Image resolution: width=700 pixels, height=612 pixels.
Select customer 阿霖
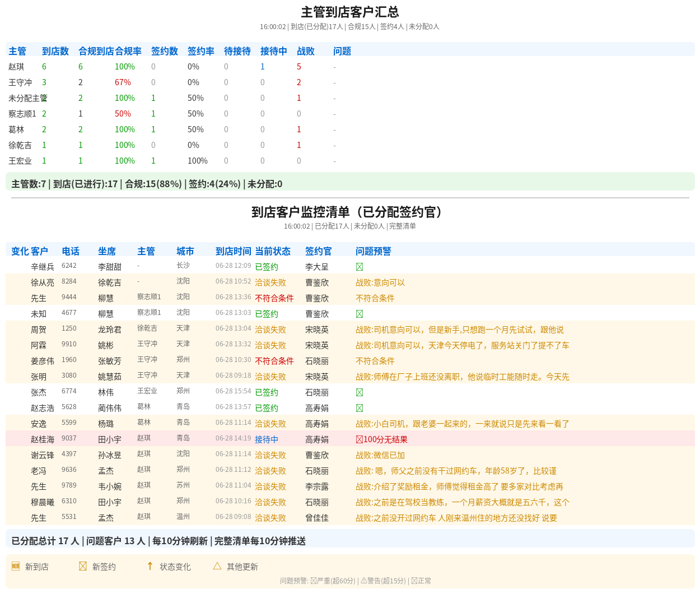click(39, 346)
